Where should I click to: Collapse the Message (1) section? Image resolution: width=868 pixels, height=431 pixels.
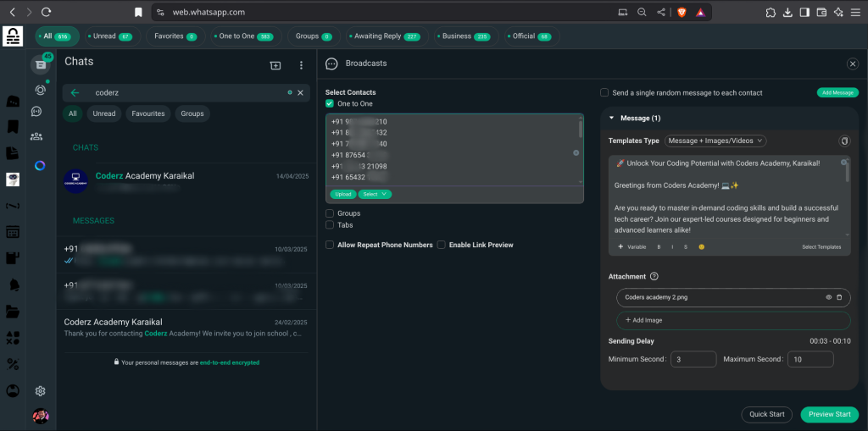point(613,119)
